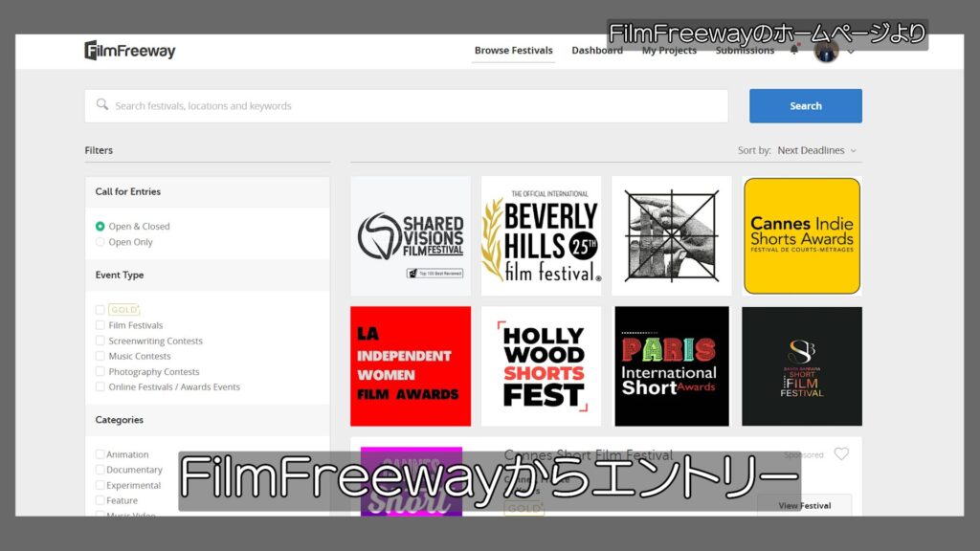Viewport: 980px width, 551px height.
Task: Select the Open Only radio button
Action: 100,242
